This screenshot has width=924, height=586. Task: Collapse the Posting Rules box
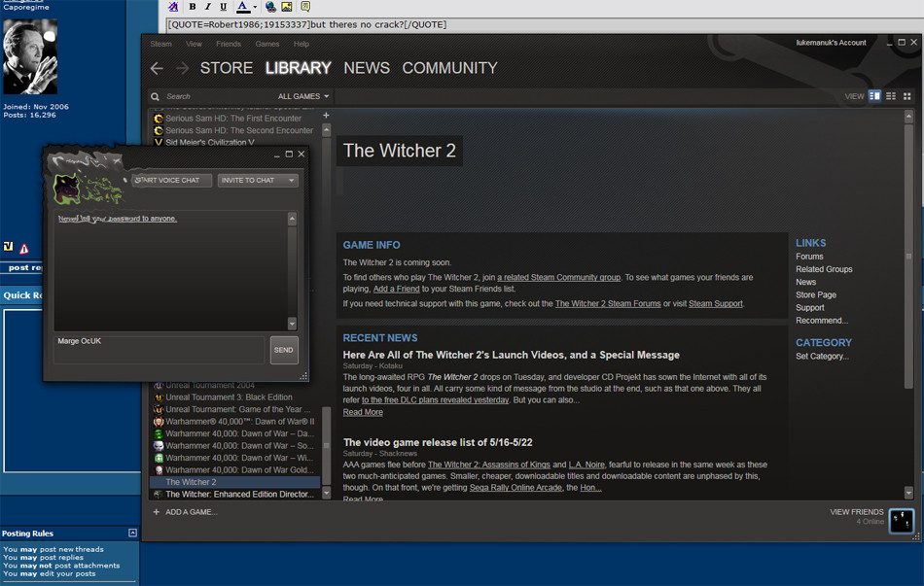132,533
